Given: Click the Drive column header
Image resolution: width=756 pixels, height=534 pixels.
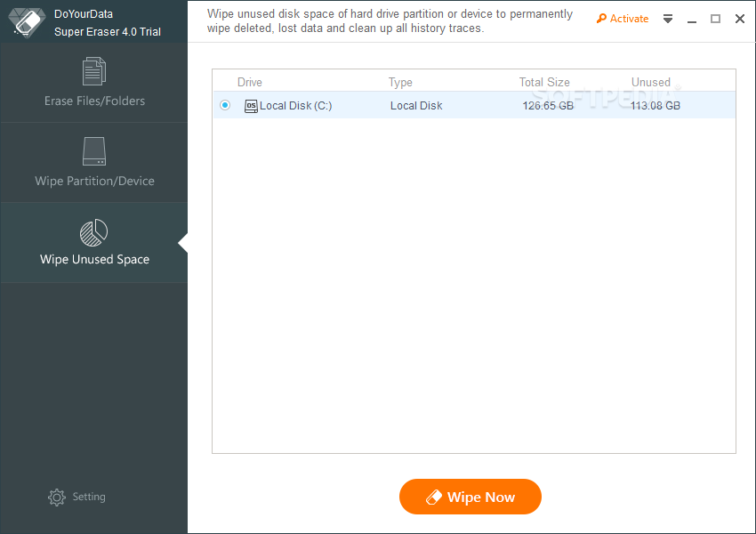Looking at the screenshot, I should click(x=250, y=82).
